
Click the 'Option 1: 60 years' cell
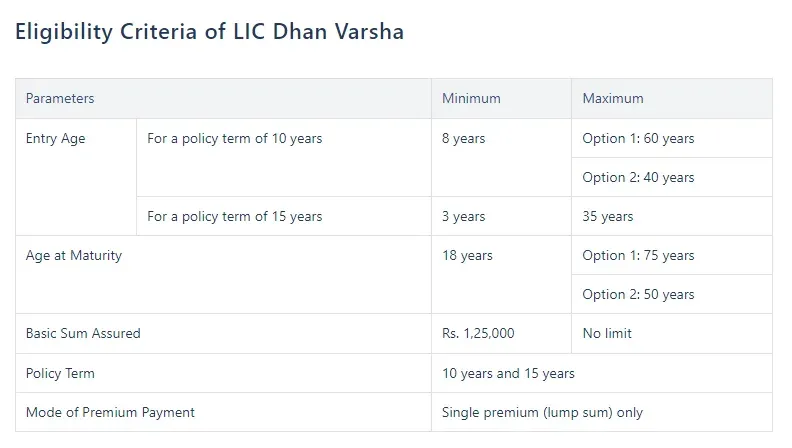[672, 138]
